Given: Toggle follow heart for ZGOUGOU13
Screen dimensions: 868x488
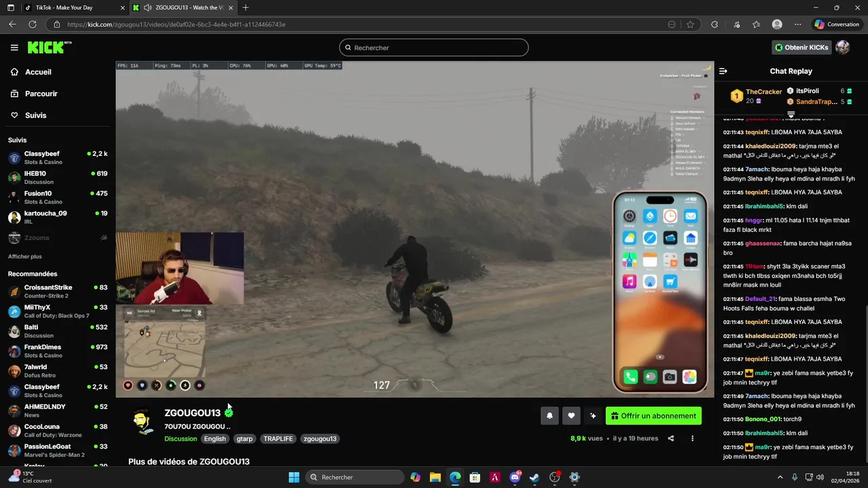Looking at the screenshot, I should pos(571,416).
